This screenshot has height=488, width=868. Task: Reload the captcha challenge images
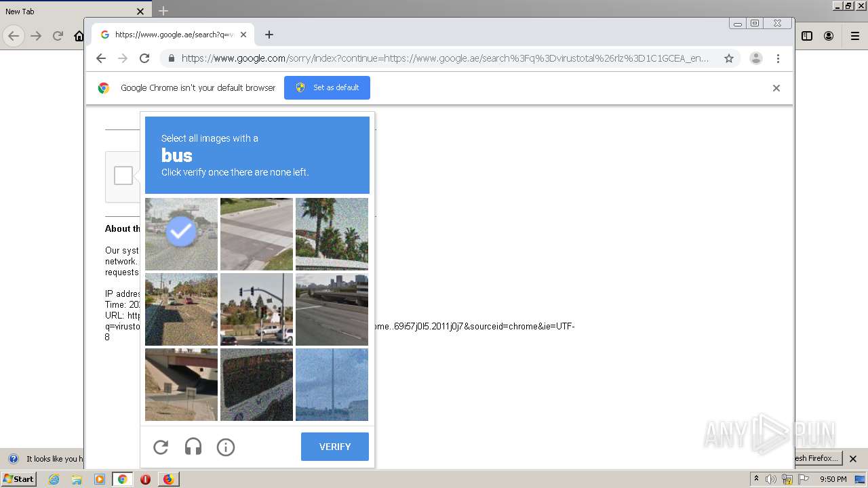tap(161, 447)
